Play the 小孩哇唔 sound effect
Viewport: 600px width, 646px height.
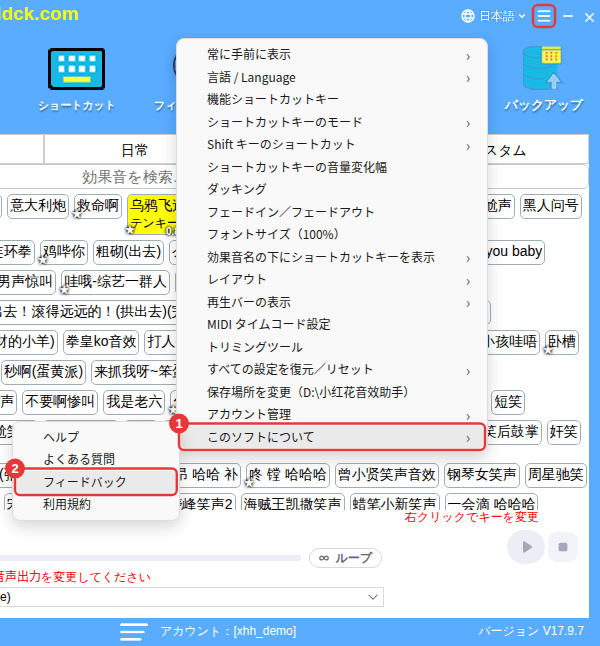[x=513, y=342]
